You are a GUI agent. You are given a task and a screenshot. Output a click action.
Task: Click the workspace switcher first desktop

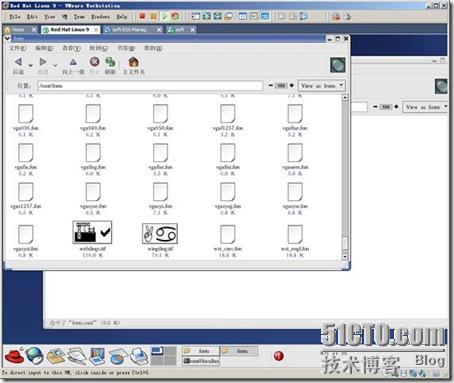[x=157, y=351]
